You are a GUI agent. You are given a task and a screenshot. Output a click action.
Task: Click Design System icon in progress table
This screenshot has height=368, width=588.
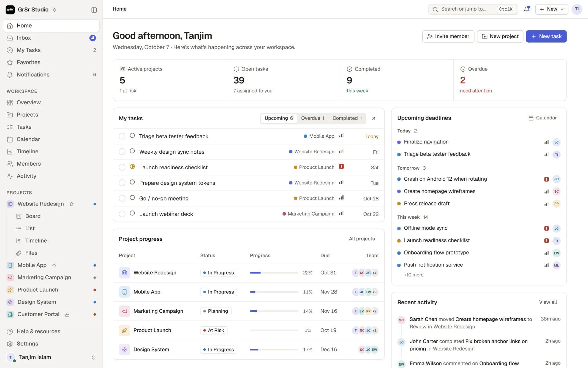point(124,350)
